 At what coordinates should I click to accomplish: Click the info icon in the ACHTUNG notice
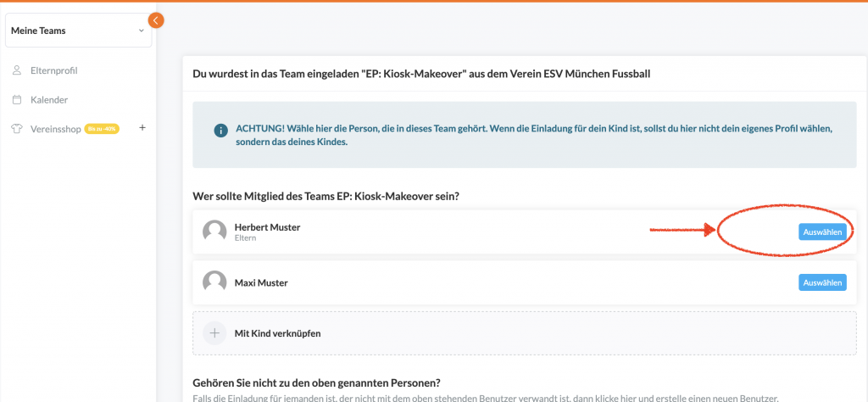(x=220, y=131)
